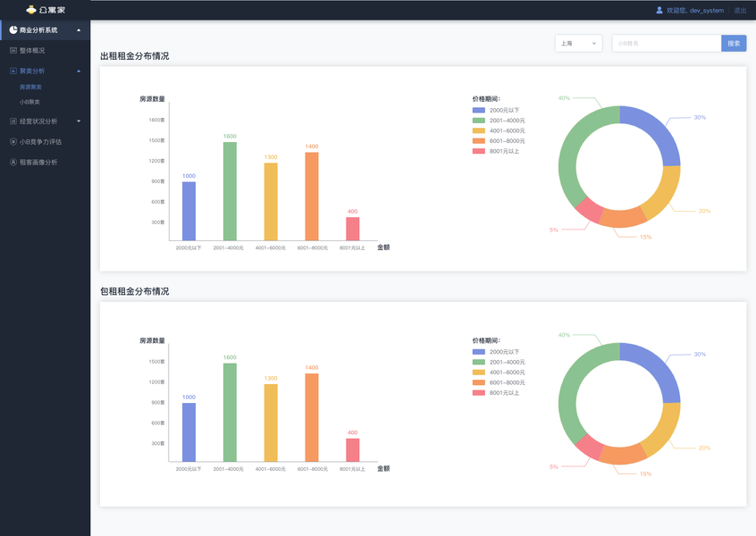Focus the 小B姓名 search input field

pyautogui.click(x=667, y=44)
